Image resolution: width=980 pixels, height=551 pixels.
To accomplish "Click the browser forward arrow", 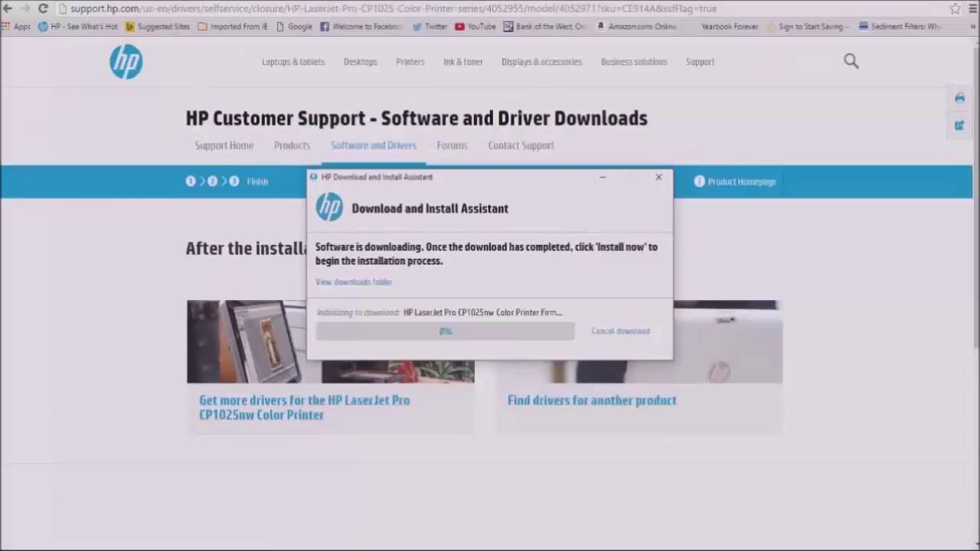I will click(25, 8).
